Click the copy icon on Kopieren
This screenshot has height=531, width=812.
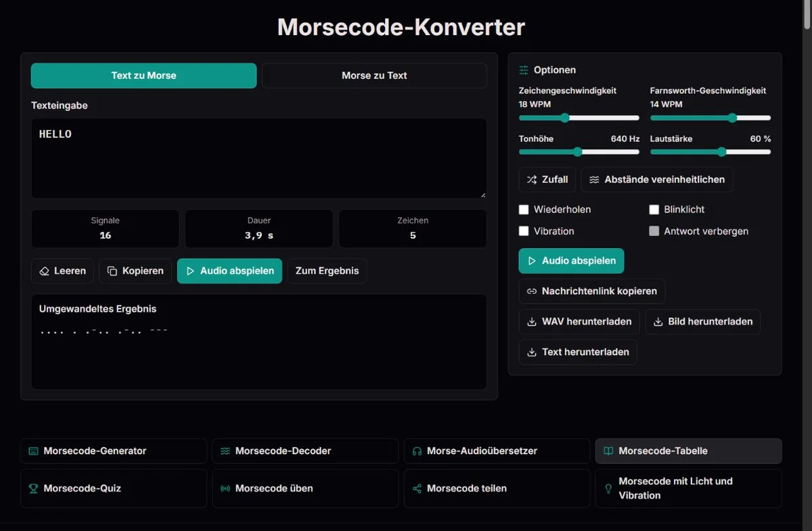click(x=112, y=271)
